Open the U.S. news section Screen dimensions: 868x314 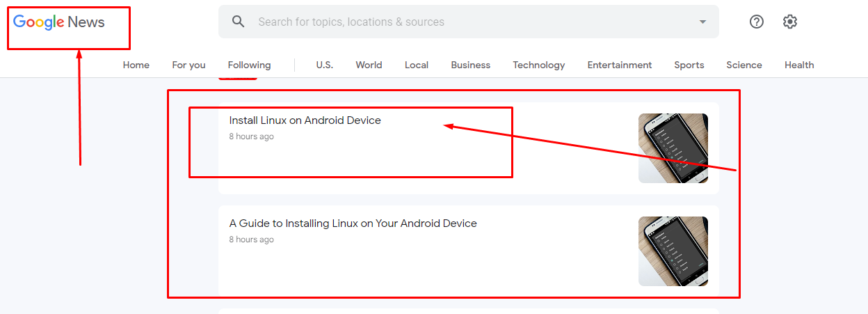click(x=324, y=65)
